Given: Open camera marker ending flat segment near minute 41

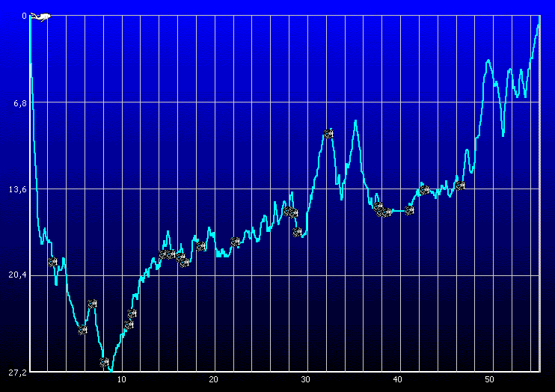Looking at the screenshot, I should click(410, 211).
